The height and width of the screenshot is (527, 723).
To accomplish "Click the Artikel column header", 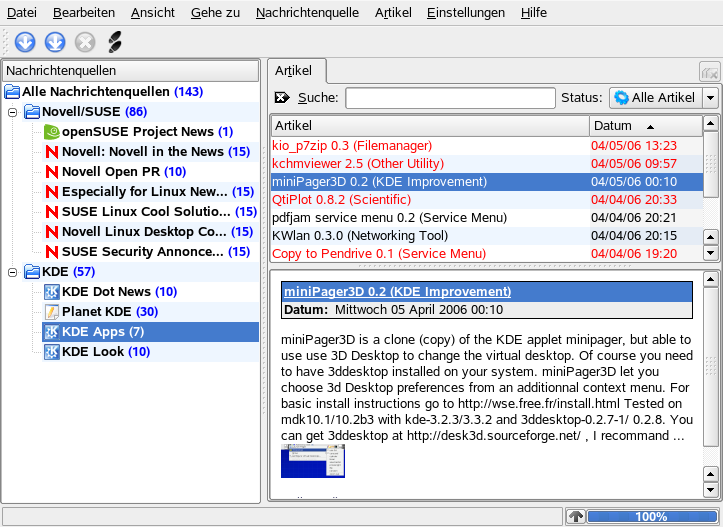I will [430, 125].
